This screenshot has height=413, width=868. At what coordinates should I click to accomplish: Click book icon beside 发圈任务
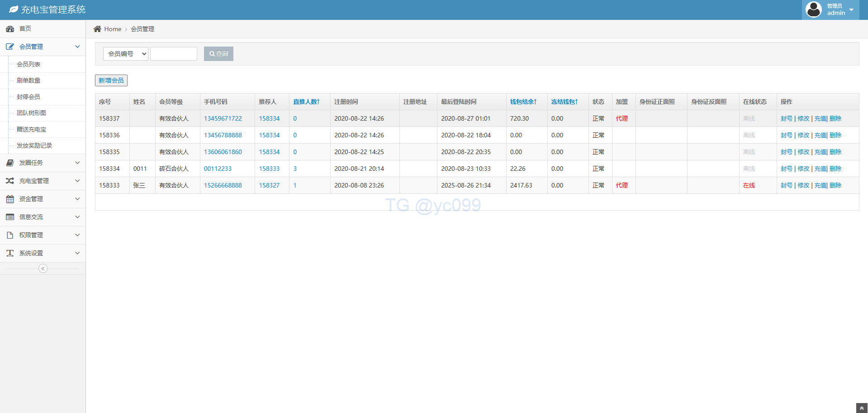(10, 163)
